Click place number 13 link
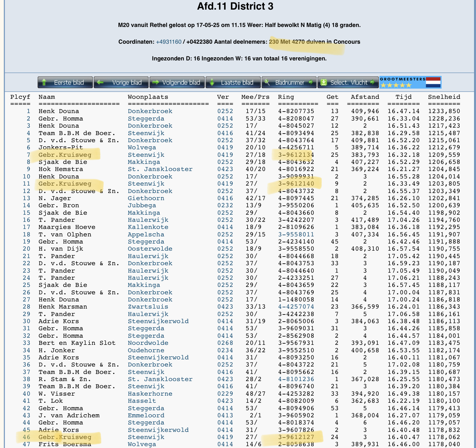Viewport: 476px width, 448px height. [x=26, y=198]
